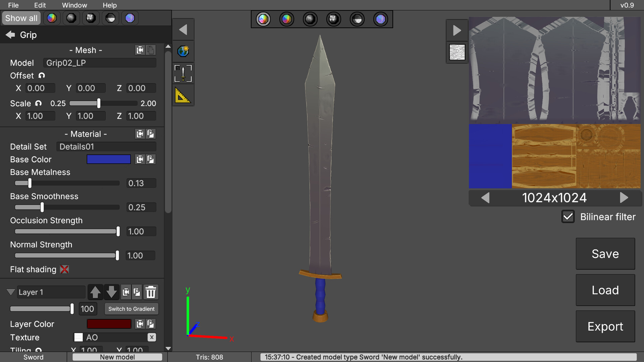Screen dimensions: 644x362
Task: Open the measurement ruler tool
Action: coord(183,96)
